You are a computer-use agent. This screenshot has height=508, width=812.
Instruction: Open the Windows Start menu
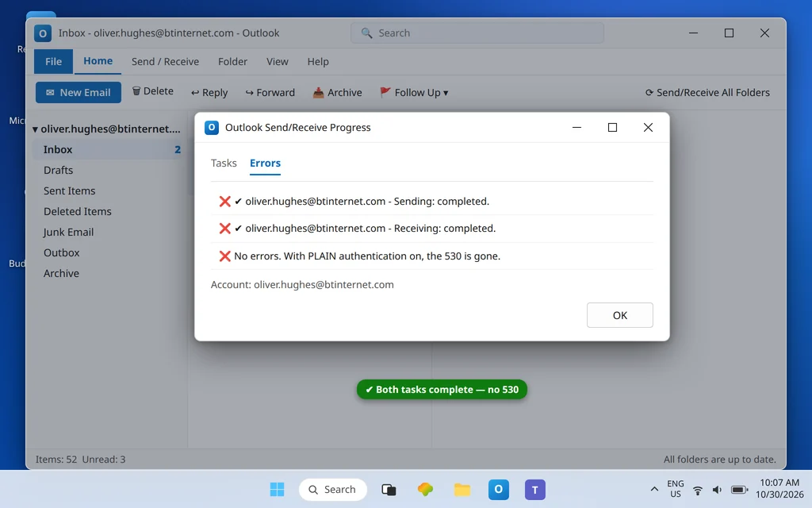tap(277, 489)
